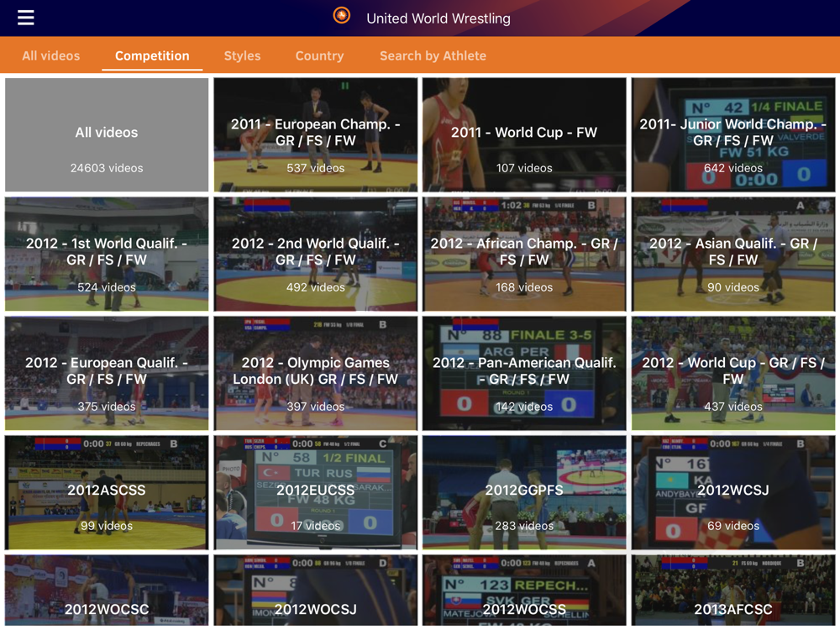This screenshot has height=630, width=840.
Task: Open the Search by Athlete tab
Action: coord(433,55)
